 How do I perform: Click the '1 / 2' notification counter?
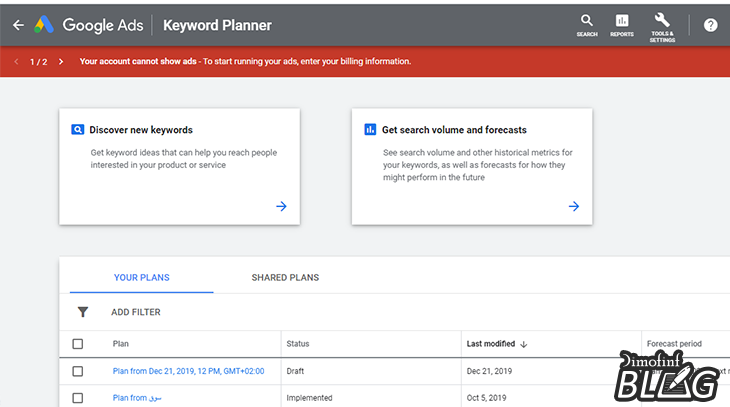(39, 62)
